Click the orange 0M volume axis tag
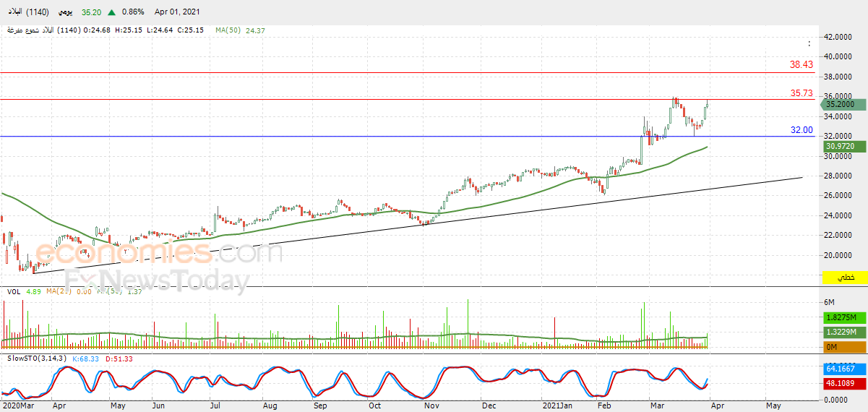Screen dimensions: 868x412 (x=842, y=347)
